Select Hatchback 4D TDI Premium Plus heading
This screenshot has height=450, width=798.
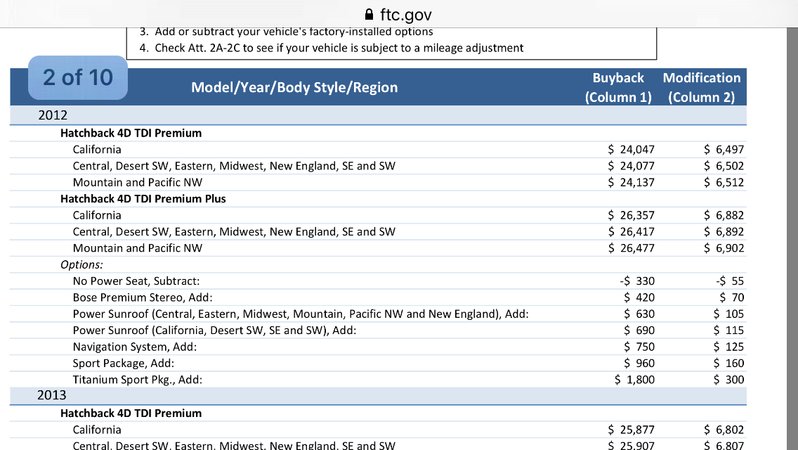coord(143,199)
